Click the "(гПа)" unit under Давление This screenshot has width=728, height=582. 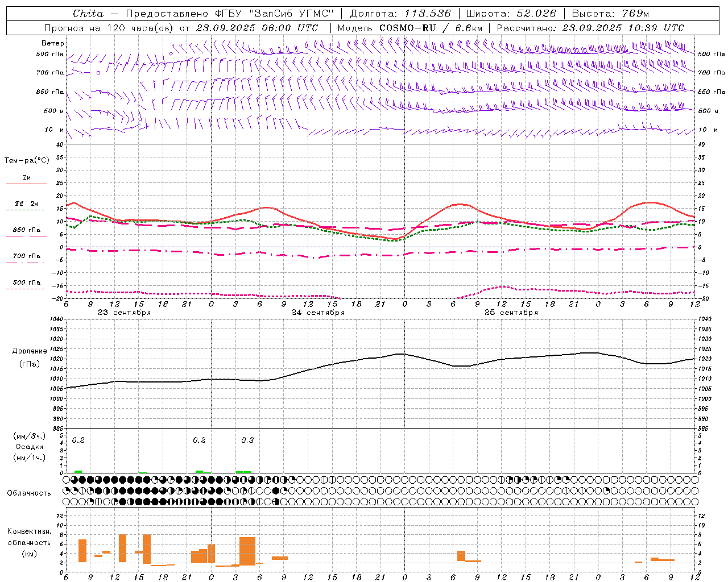(29, 364)
